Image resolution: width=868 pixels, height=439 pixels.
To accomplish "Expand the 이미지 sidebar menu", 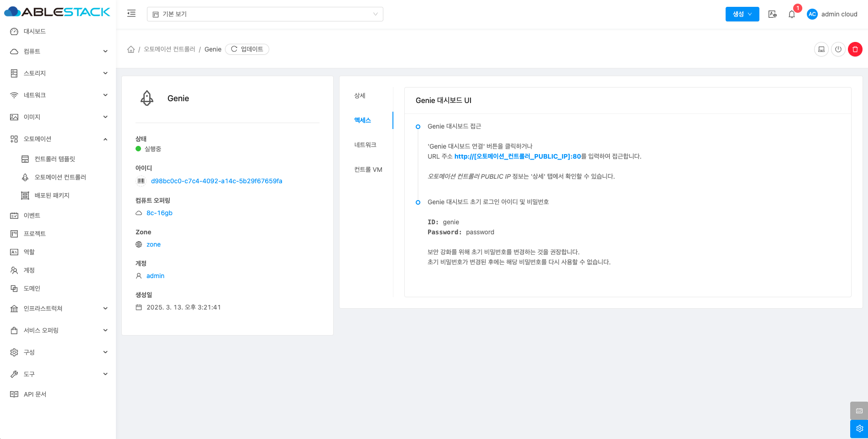I will coord(58,117).
